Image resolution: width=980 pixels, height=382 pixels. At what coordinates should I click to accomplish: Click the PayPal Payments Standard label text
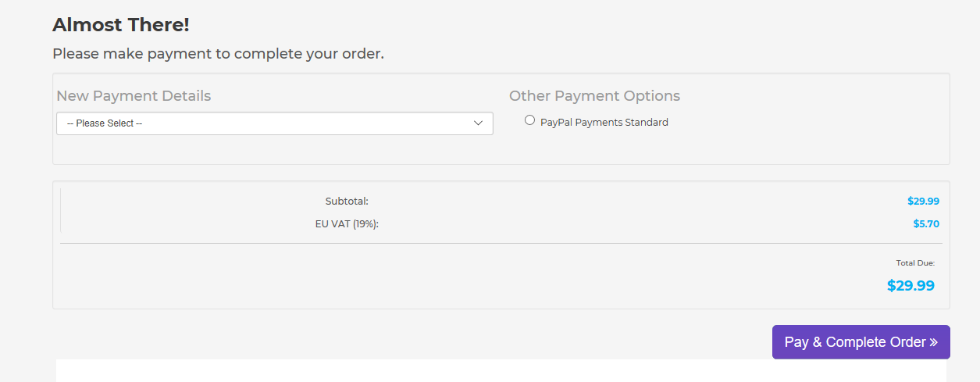tap(604, 123)
